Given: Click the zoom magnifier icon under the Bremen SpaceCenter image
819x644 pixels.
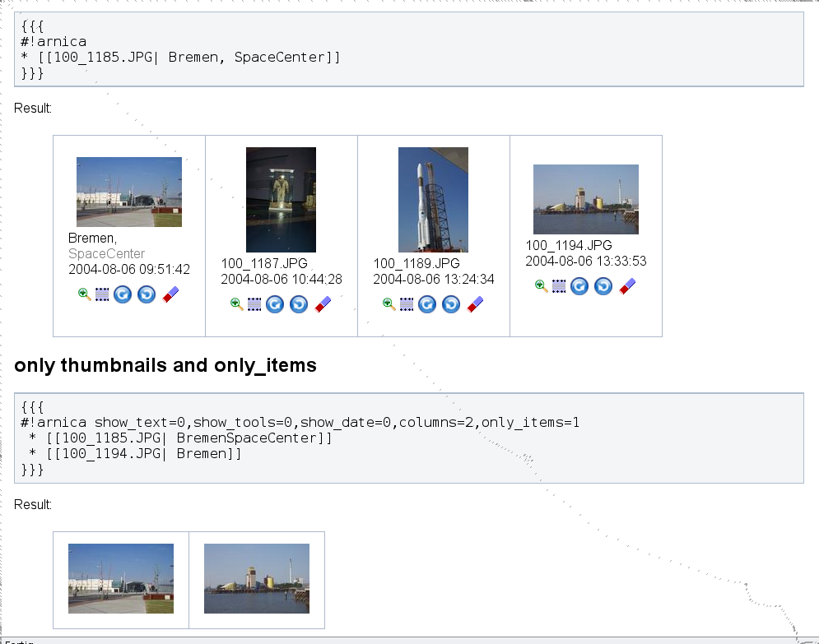Looking at the screenshot, I should point(84,294).
